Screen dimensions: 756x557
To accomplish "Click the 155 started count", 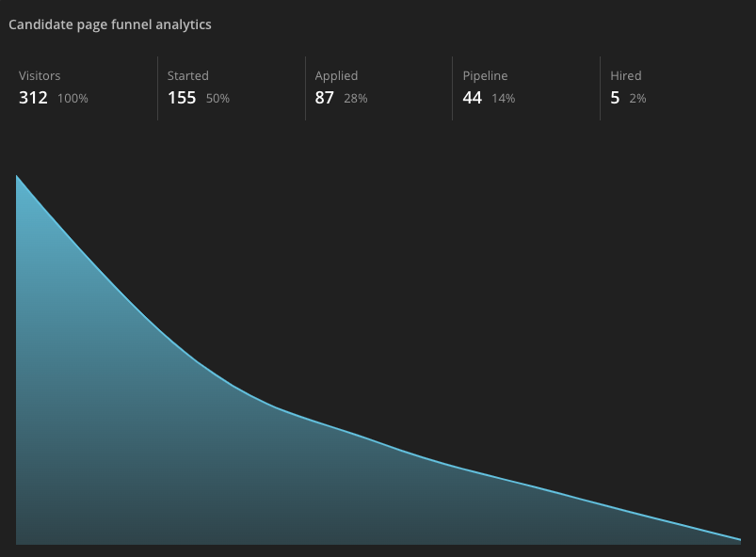I will click(182, 98).
